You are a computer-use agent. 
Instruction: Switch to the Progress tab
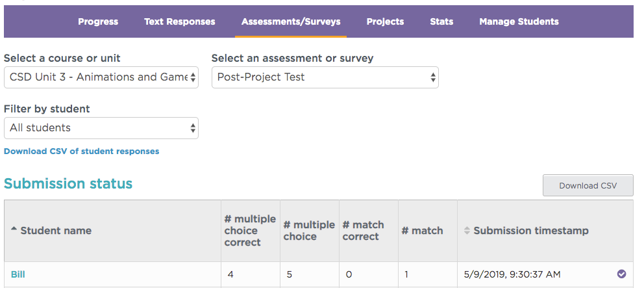pos(98,22)
